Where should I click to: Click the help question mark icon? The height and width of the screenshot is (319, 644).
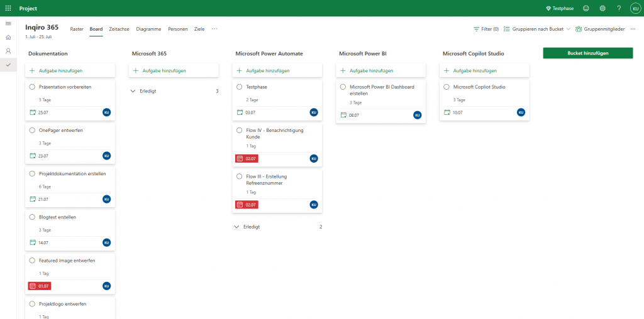[x=619, y=8]
